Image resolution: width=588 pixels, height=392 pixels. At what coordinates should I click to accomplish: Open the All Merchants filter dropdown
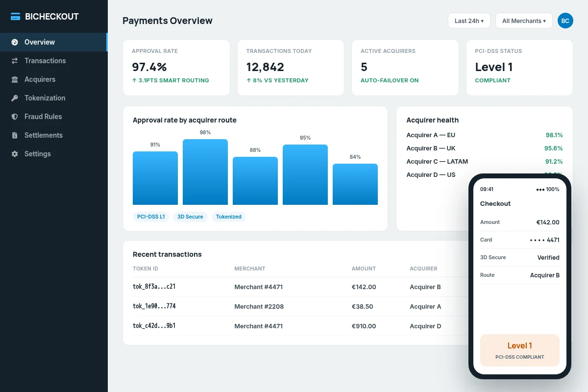(524, 21)
